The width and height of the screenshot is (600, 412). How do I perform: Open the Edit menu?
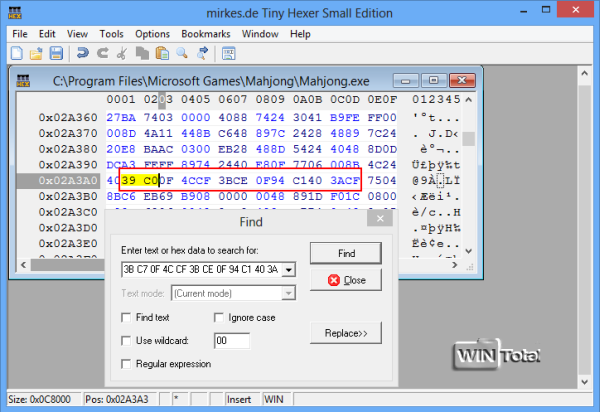tap(47, 34)
